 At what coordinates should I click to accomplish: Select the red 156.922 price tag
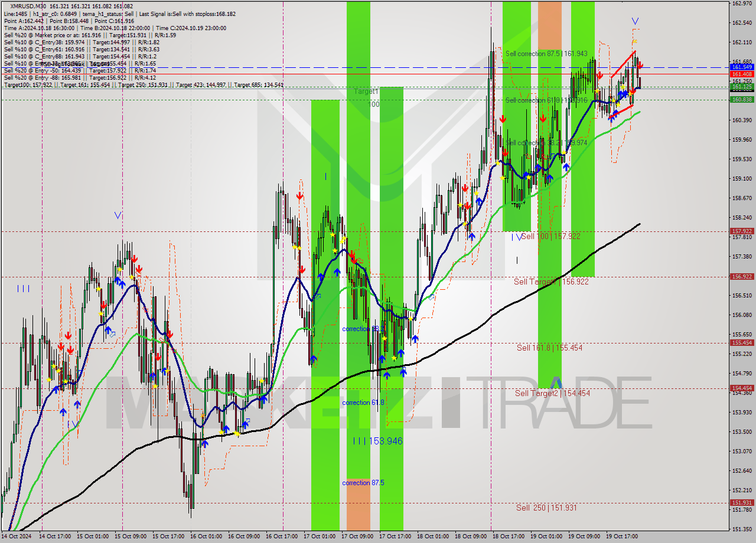742,276
